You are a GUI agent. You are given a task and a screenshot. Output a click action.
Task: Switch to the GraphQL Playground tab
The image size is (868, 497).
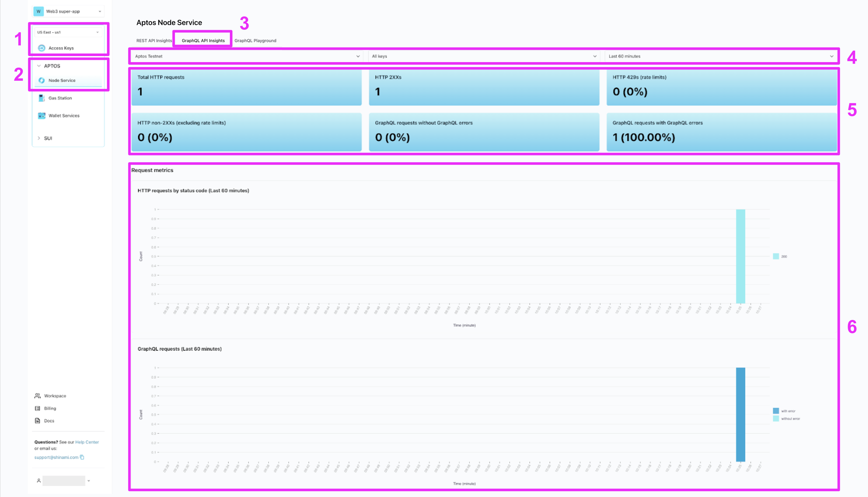(255, 41)
